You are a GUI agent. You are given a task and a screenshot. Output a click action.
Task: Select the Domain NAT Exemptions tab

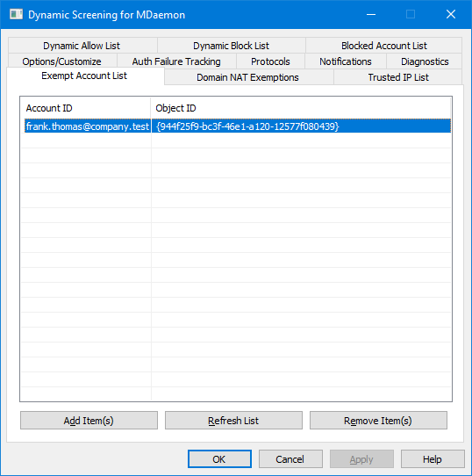tap(247, 77)
